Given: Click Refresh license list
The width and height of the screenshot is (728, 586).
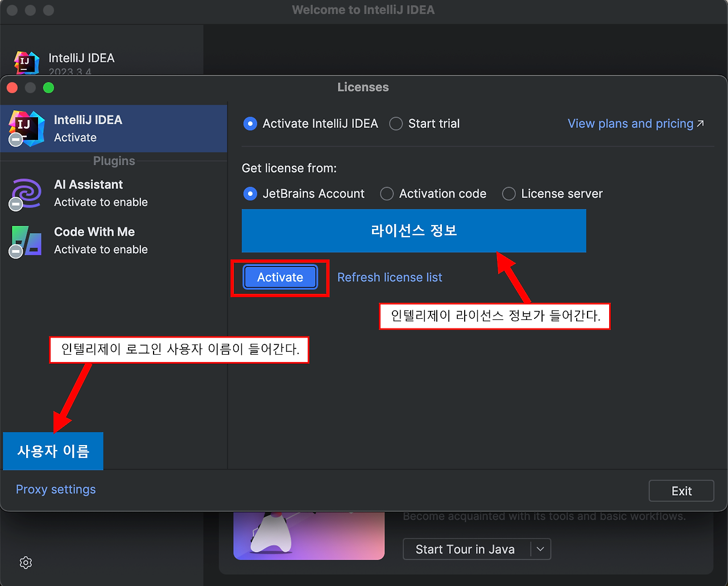Looking at the screenshot, I should pyautogui.click(x=390, y=277).
